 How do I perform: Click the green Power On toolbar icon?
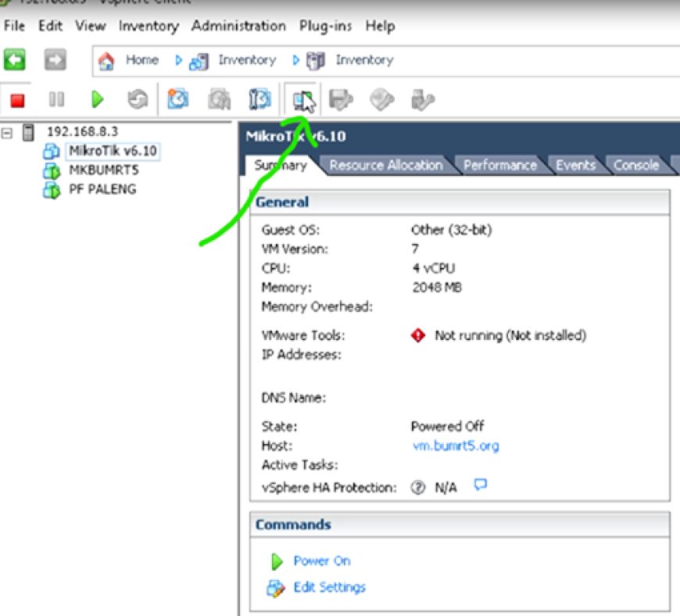click(x=98, y=100)
